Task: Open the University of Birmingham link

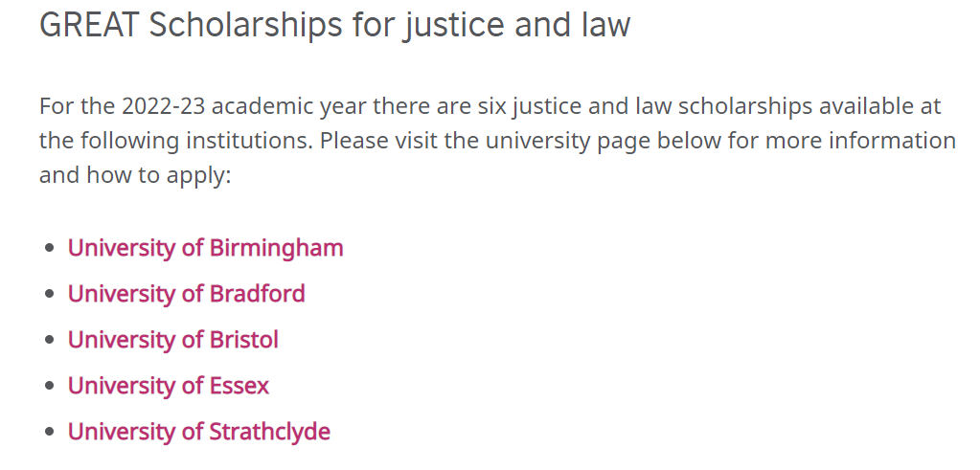Action: 206,248
